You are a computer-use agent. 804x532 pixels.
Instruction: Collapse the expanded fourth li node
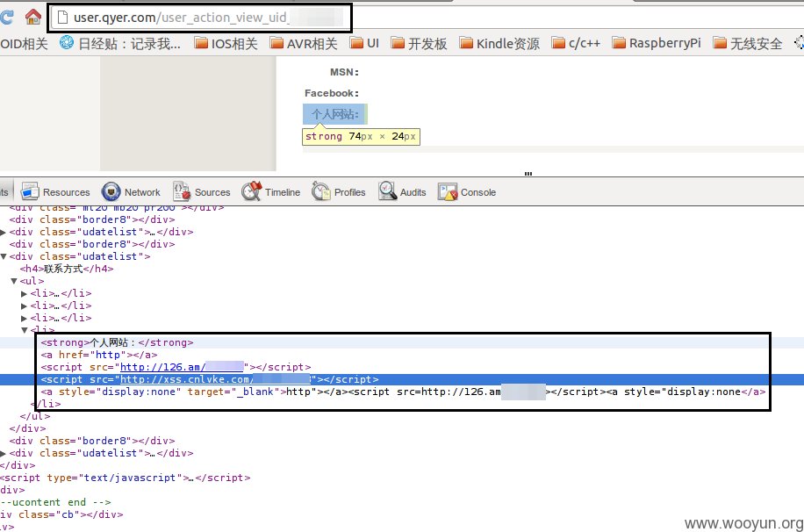click(x=24, y=330)
